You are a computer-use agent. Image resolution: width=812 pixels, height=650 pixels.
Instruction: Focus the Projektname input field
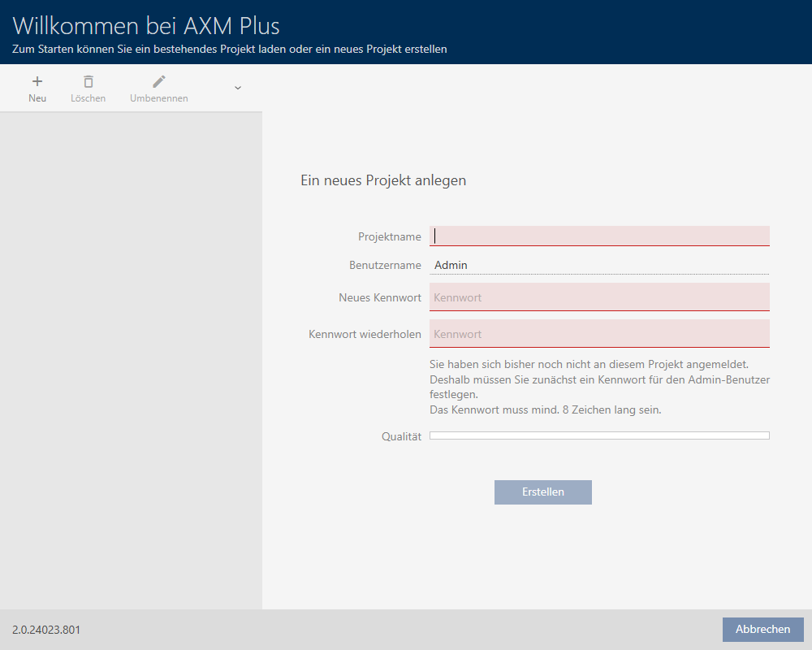(x=599, y=236)
